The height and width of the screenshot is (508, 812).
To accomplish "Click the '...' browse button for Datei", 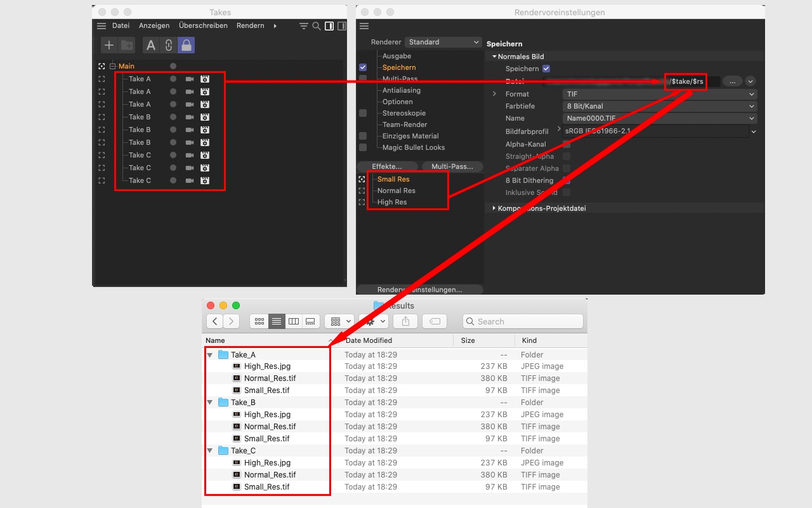I will point(732,81).
